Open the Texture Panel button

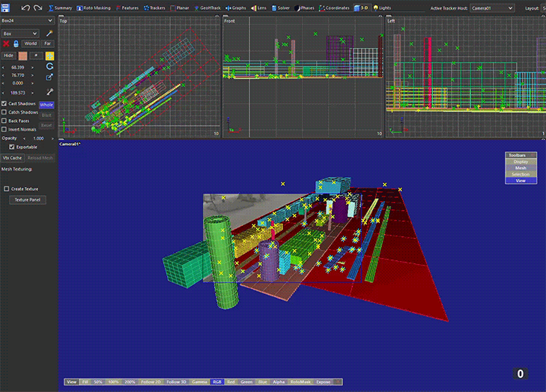tap(28, 200)
